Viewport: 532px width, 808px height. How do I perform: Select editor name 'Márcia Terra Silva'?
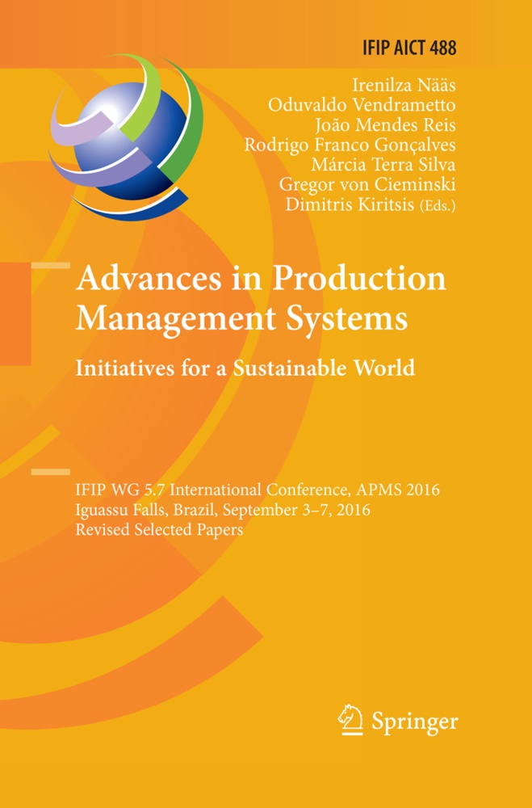coord(383,164)
